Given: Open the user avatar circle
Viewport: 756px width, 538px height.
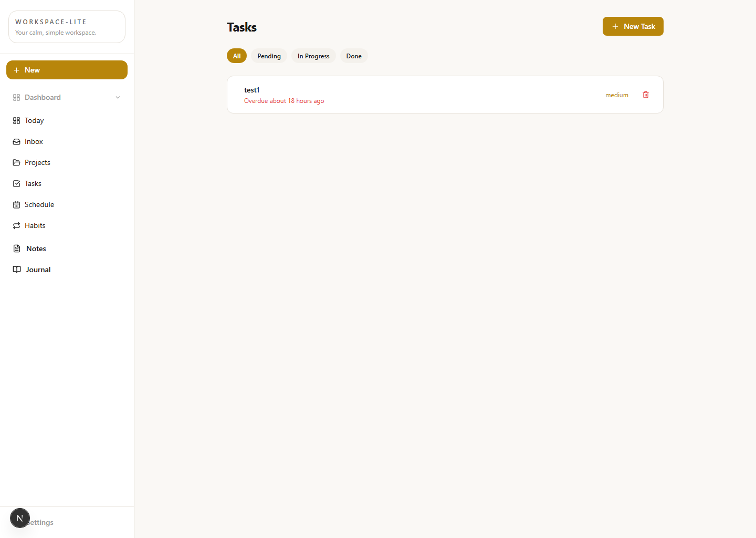Looking at the screenshot, I should (19, 518).
